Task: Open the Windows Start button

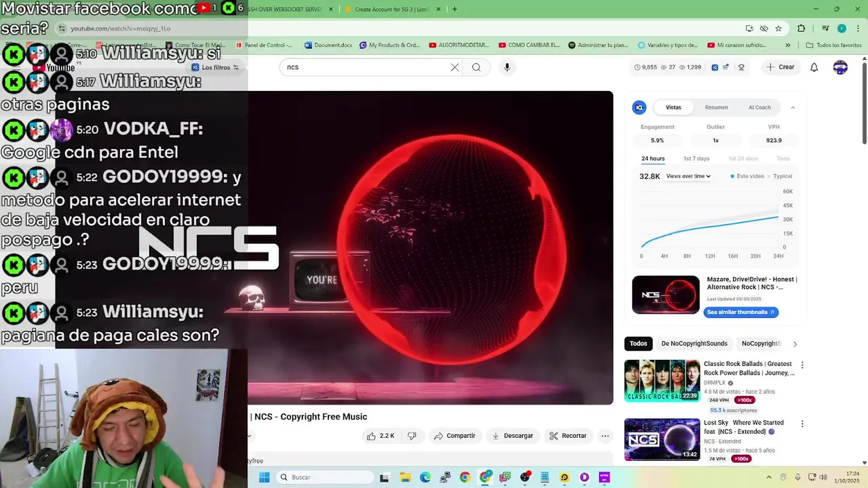Action: [x=264, y=477]
